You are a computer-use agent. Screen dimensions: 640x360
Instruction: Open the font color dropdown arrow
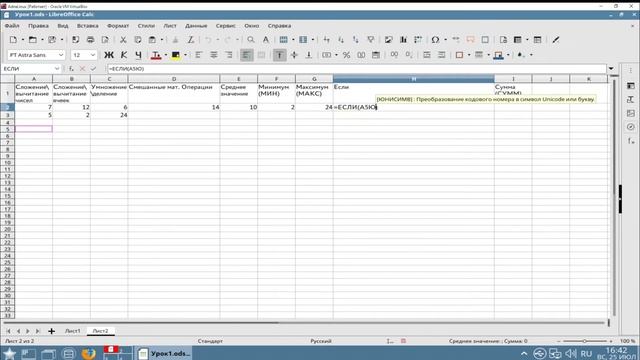(166, 55)
